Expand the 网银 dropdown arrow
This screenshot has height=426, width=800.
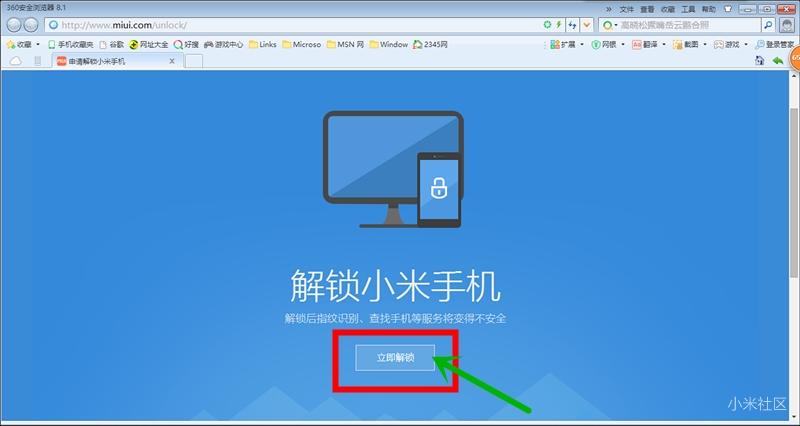[622, 45]
